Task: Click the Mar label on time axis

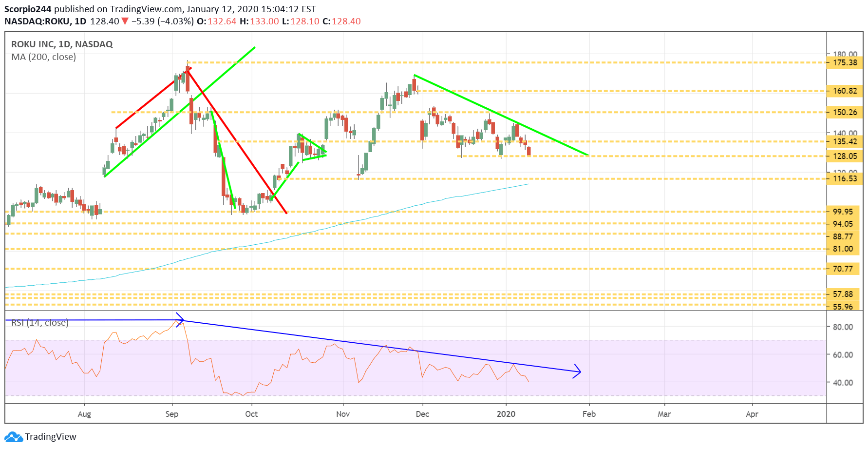Action: point(664,414)
